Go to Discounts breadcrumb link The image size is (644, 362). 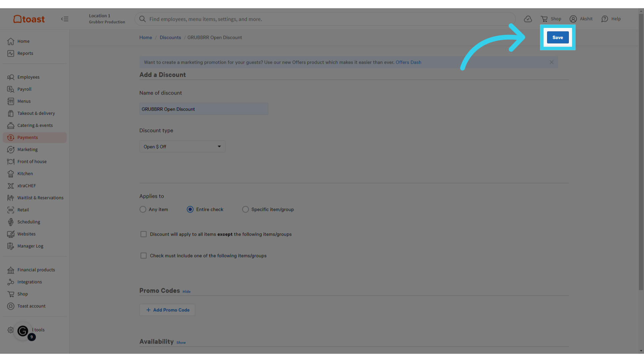(x=170, y=38)
